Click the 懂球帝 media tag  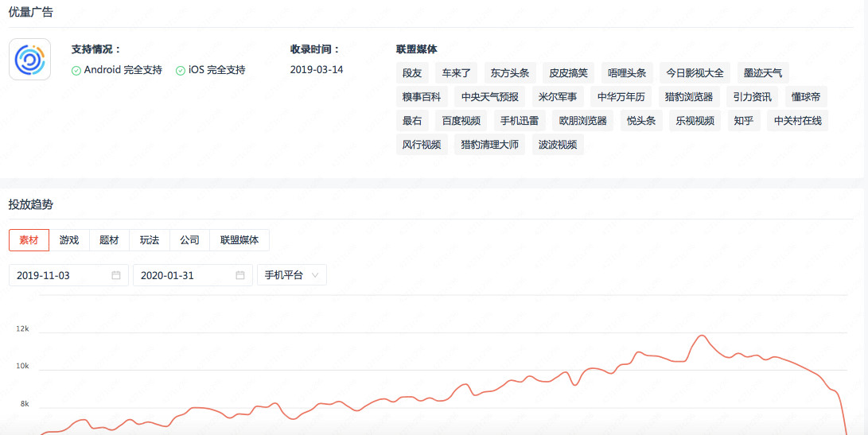click(806, 97)
